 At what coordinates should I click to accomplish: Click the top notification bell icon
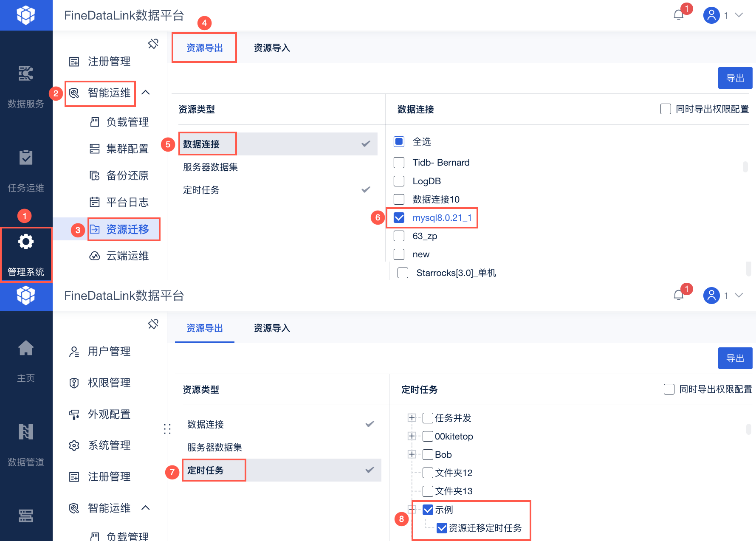tap(679, 15)
